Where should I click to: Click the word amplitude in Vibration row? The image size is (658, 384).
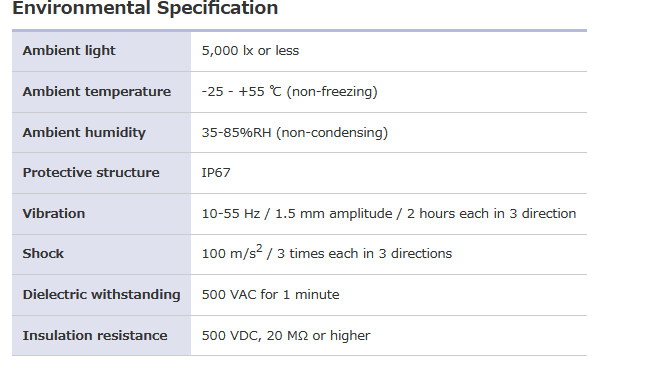coord(360,214)
